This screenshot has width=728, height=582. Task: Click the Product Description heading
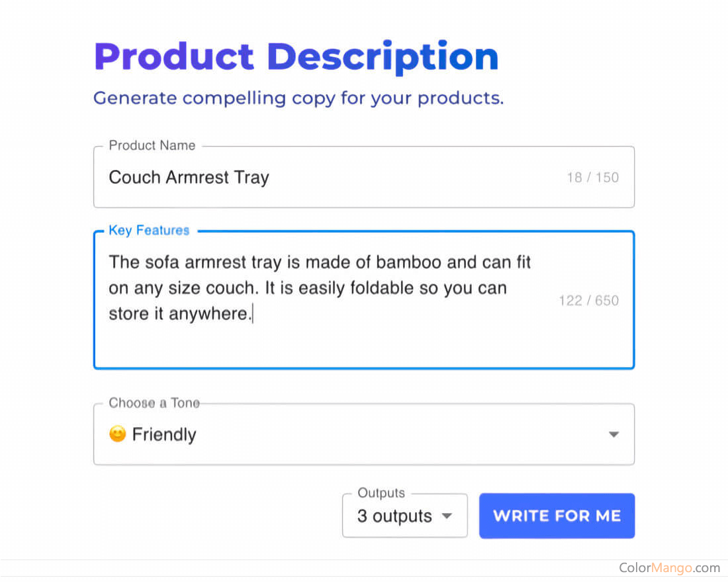point(296,56)
